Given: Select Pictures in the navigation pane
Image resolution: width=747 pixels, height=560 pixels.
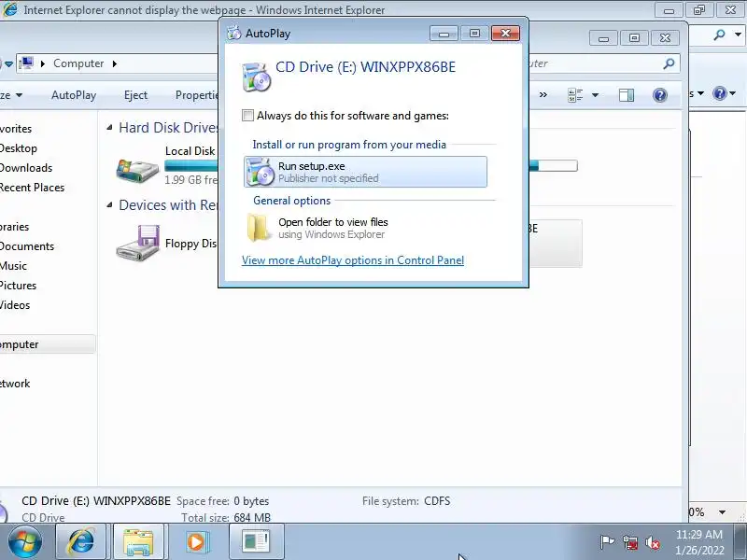Looking at the screenshot, I should (18, 286).
